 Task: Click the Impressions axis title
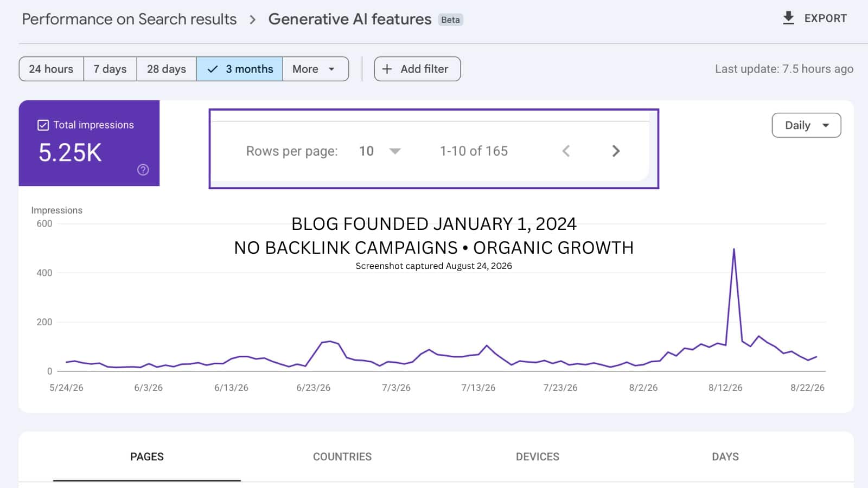click(56, 210)
